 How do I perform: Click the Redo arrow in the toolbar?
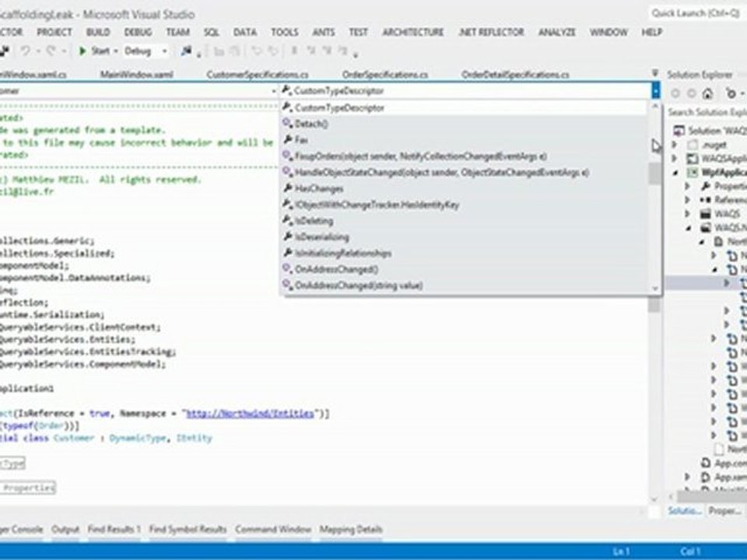pos(51,51)
